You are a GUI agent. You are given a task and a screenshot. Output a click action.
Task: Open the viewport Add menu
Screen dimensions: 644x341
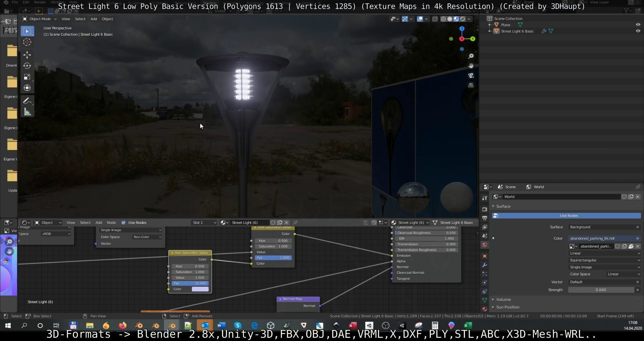[x=94, y=19]
